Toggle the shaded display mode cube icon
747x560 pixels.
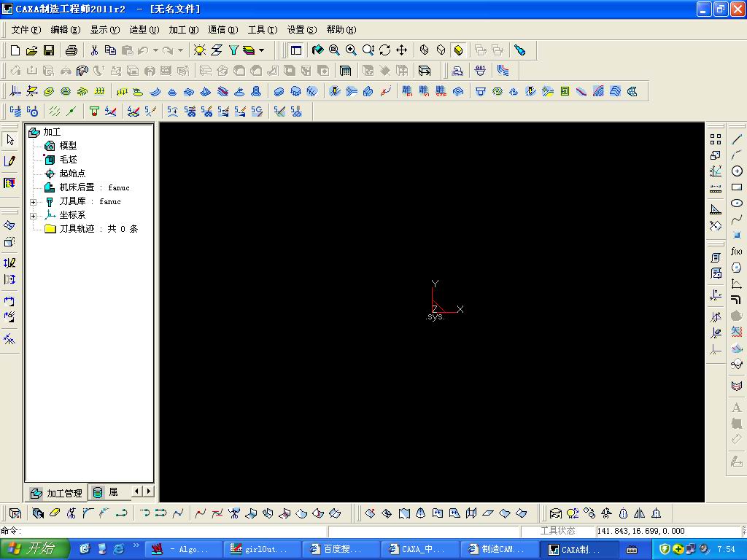458,50
